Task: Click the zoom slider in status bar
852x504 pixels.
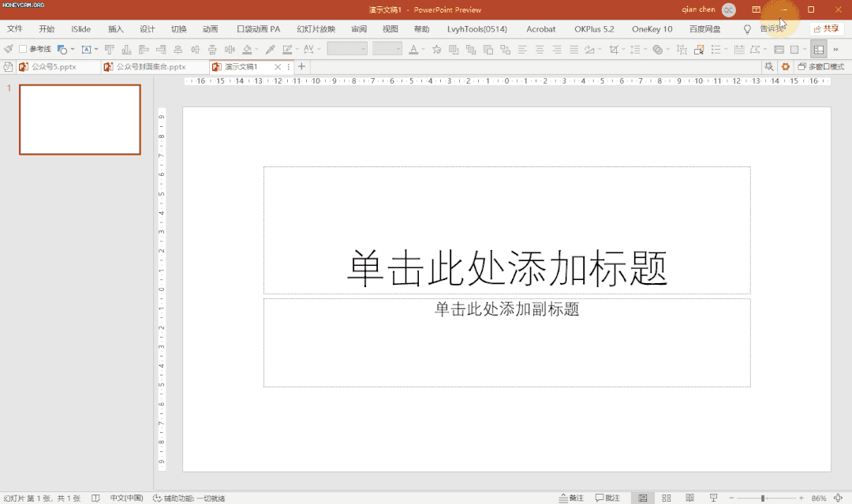Action: coord(762,498)
